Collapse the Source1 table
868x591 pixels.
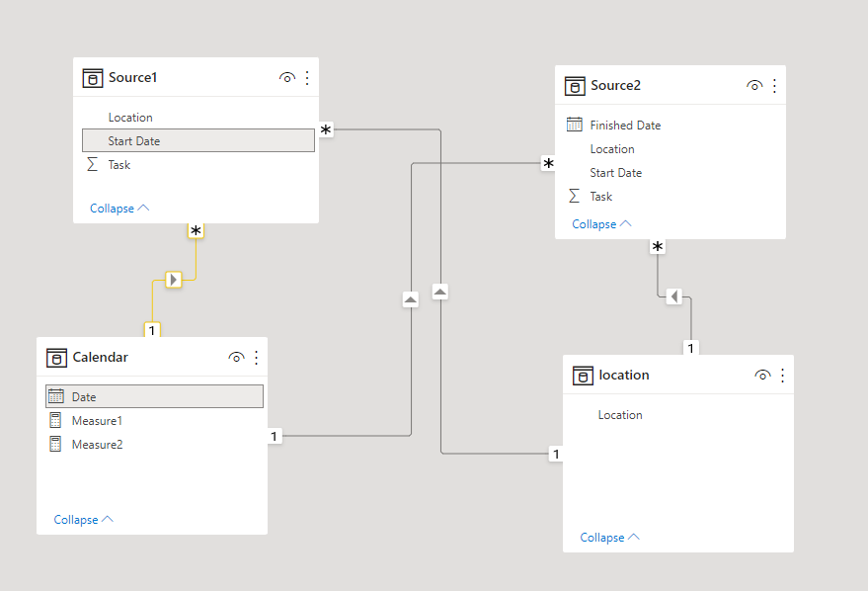[x=119, y=209]
